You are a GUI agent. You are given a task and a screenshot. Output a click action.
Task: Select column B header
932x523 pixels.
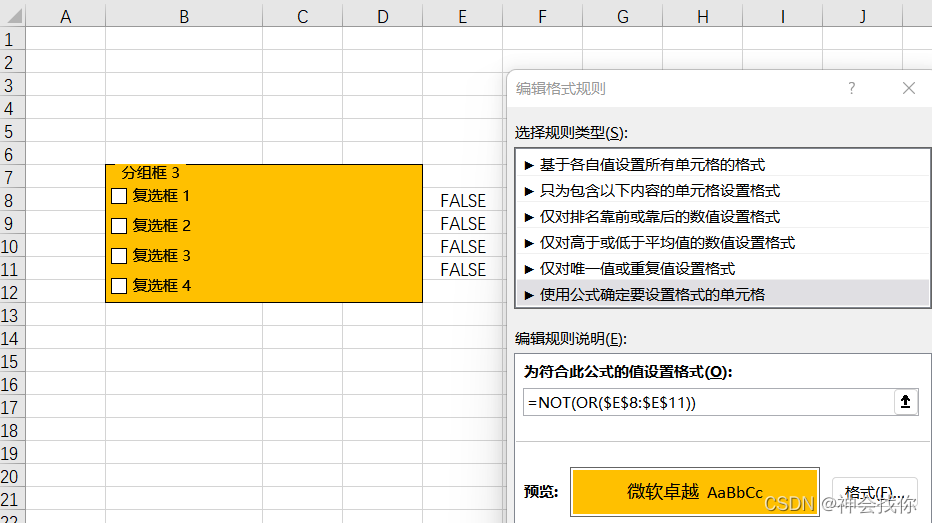click(184, 17)
